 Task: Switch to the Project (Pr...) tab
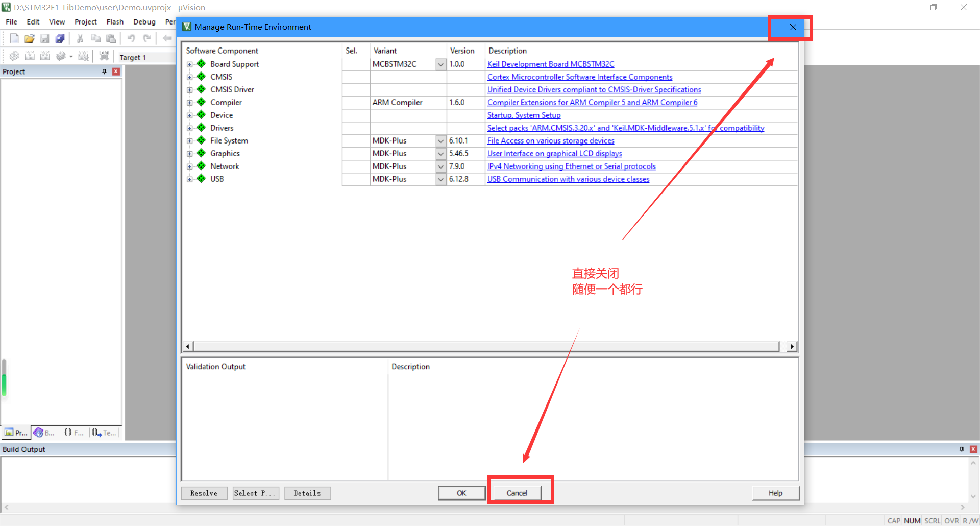tap(16, 433)
